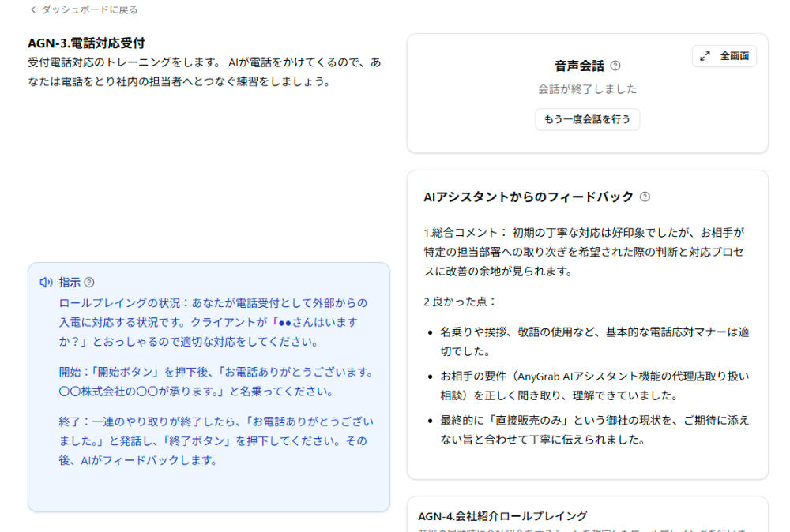Click the 会話が終了しました status text
Viewport: 790px width, 532px height.
pyautogui.click(x=587, y=89)
